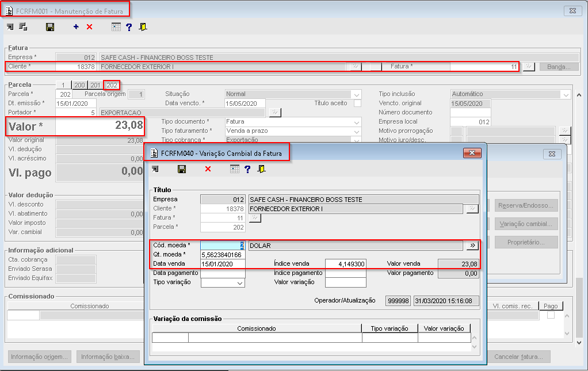Click the Data pagamento input field

[x=223, y=273]
